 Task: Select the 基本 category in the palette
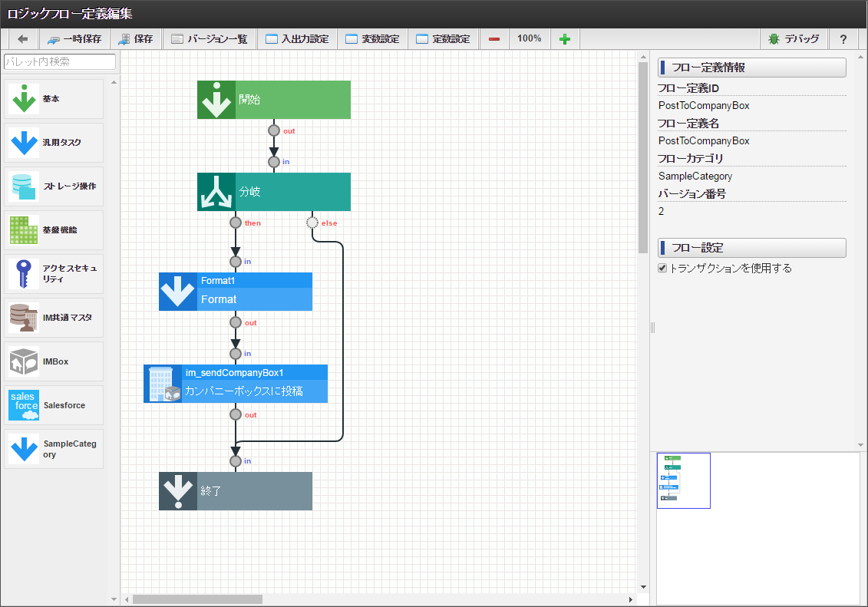(54, 98)
